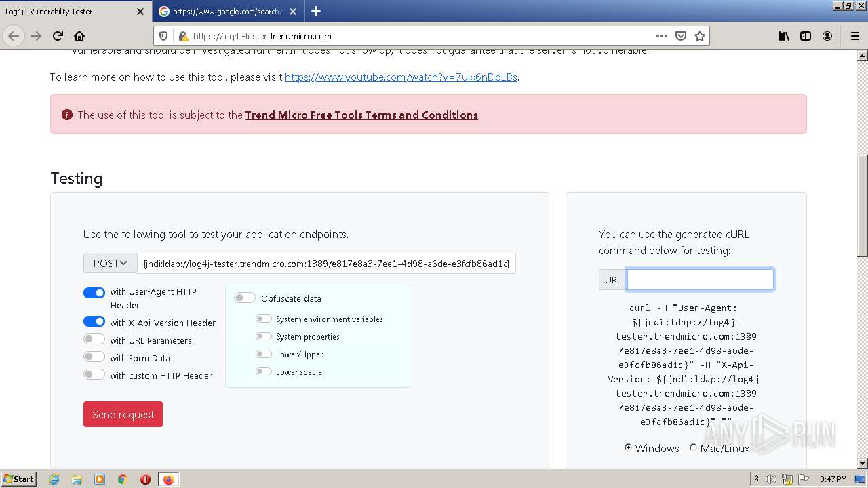The height and width of the screenshot is (488, 868).
Task: Click the Testing section heading
Action: tap(77, 178)
